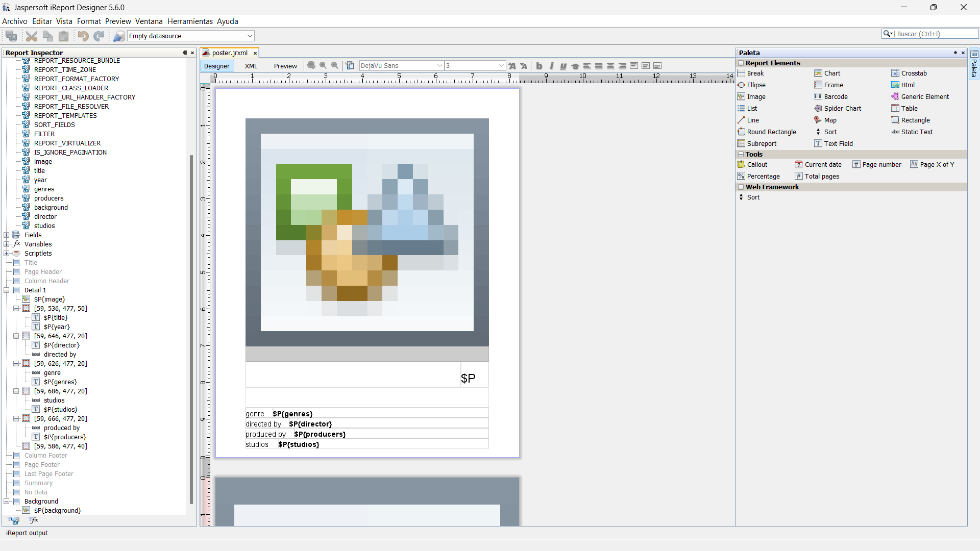The height and width of the screenshot is (551, 980).
Task: Toggle bold text formatting
Action: pos(539,66)
